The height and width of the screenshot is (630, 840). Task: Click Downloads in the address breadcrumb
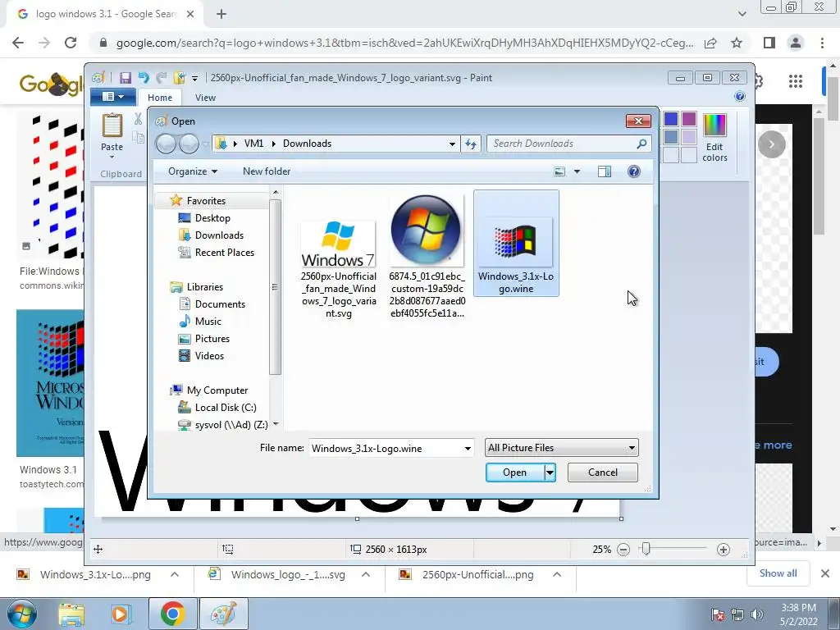point(307,144)
